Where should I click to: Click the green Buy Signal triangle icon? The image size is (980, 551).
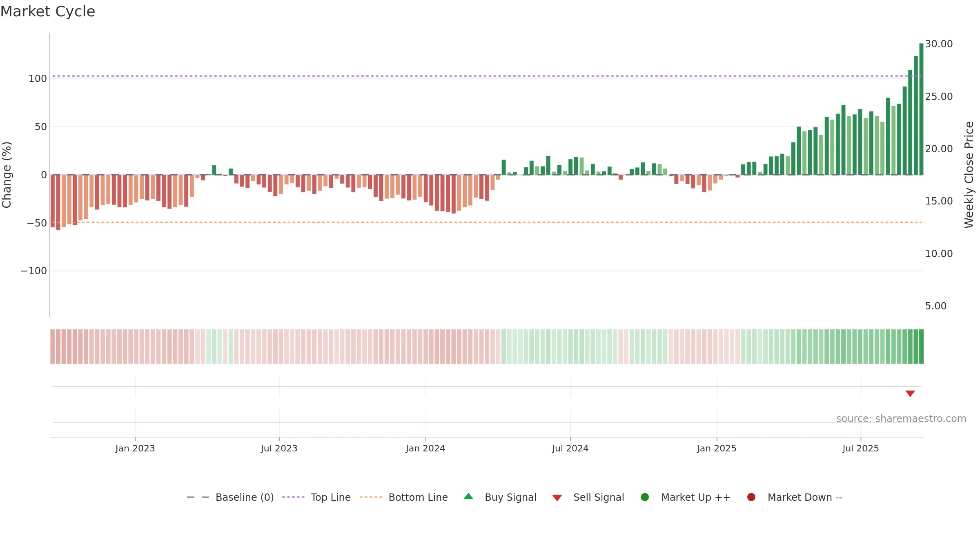[x=468, y=496]
